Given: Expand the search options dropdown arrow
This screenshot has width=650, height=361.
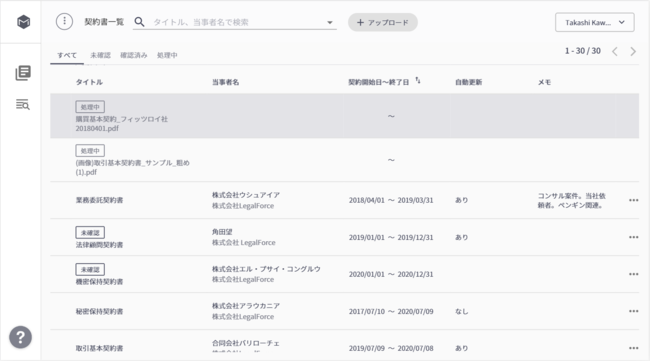Looking at the screenshot, I should [330, 22].
